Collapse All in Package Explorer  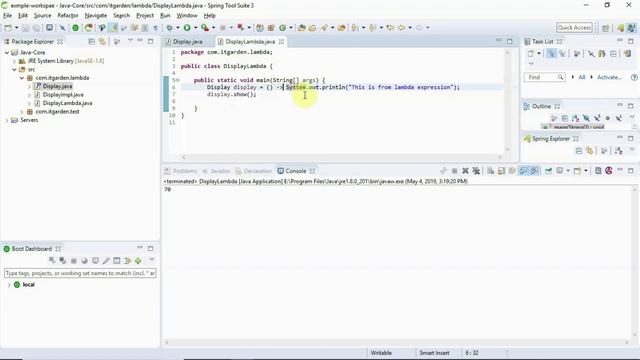pos(91,42)
